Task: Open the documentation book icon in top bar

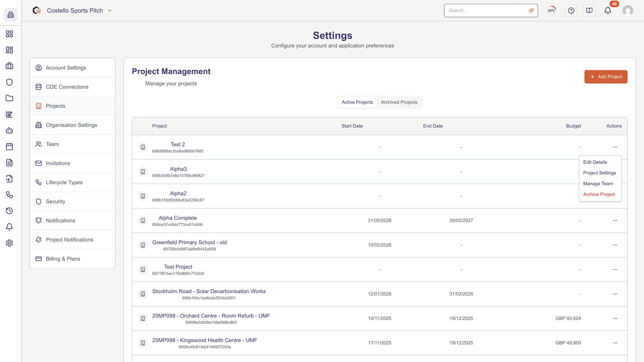Action: [x=589, y=10]
